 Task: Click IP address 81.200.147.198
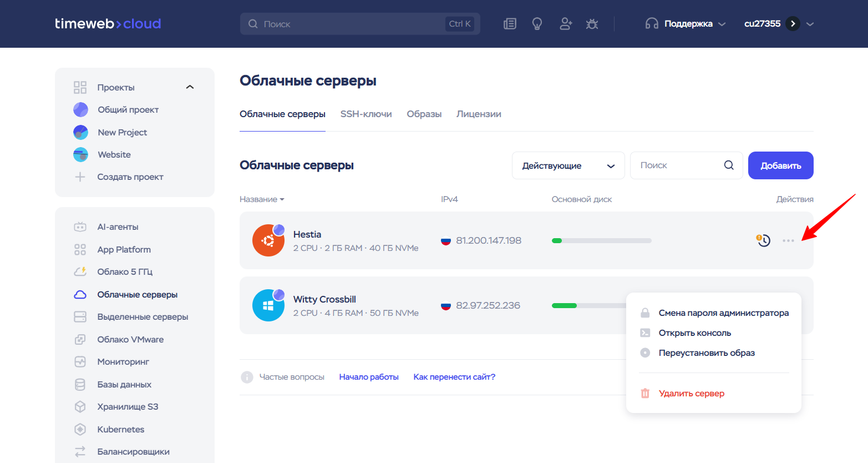[x=489, y=240]
